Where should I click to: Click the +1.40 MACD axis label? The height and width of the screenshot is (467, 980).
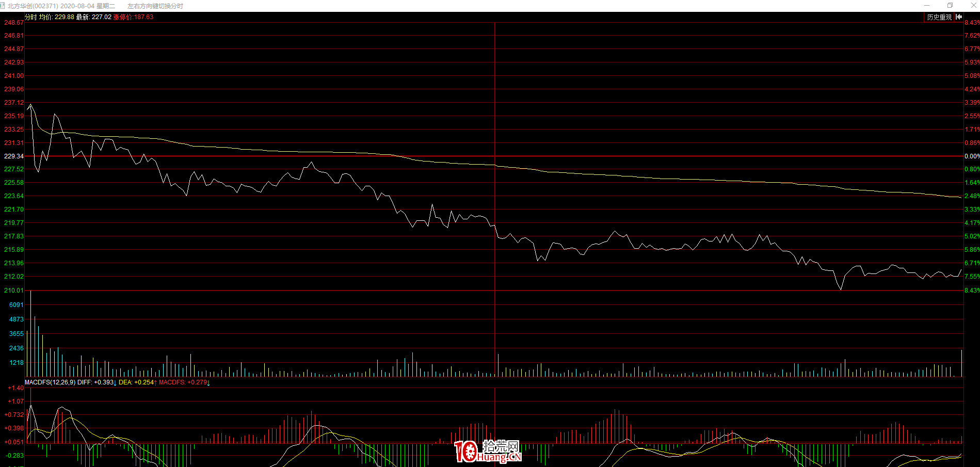click(x=15, y=388)
